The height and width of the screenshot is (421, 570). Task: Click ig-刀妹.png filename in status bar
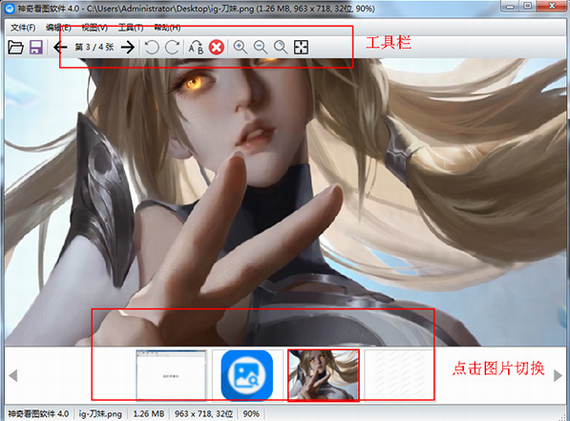coord(100,414)
